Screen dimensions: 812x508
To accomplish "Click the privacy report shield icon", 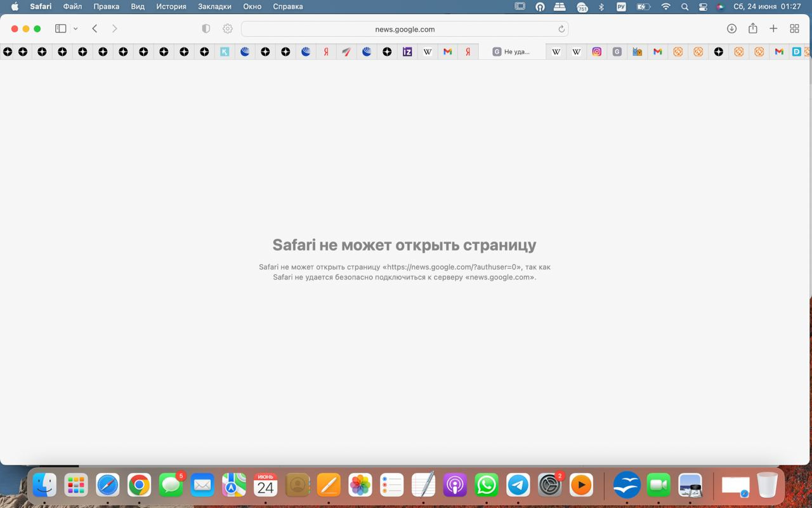I will click(206, 29).
